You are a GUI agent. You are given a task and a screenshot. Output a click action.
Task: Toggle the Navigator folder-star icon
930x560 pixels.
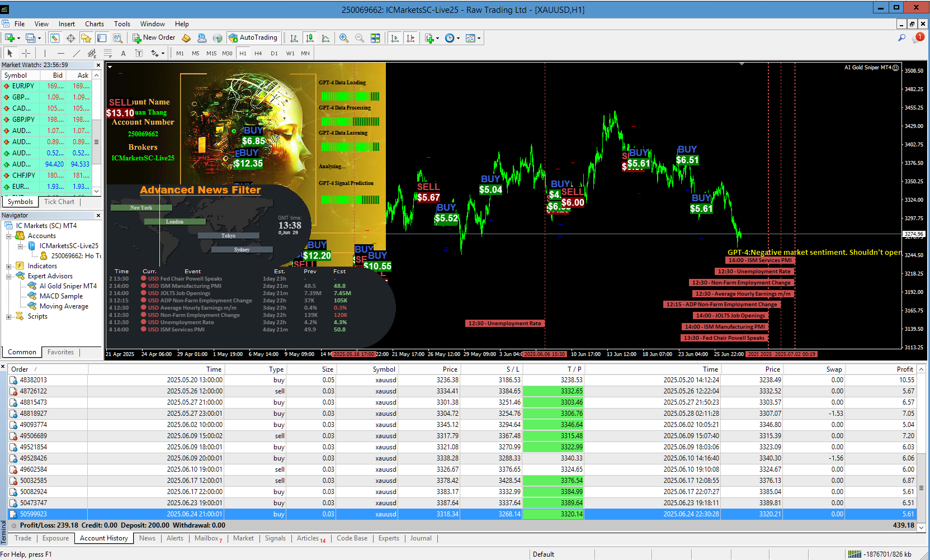coord(86,38)
